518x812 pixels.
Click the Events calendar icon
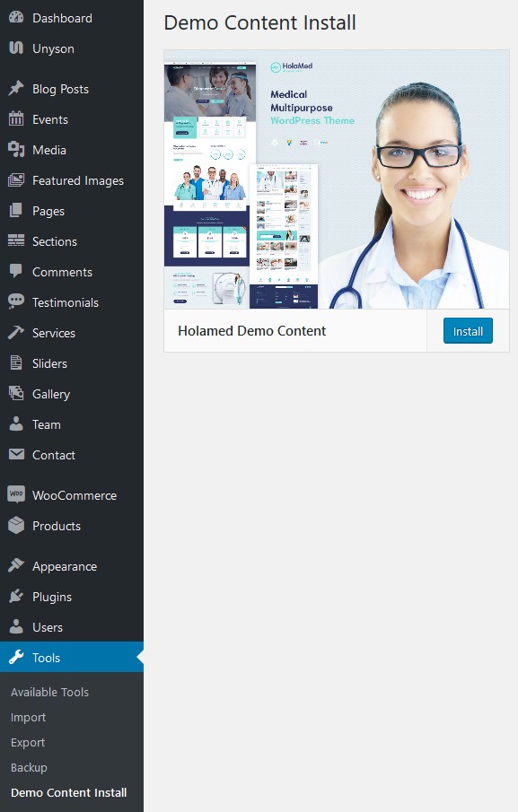[16, 119]
